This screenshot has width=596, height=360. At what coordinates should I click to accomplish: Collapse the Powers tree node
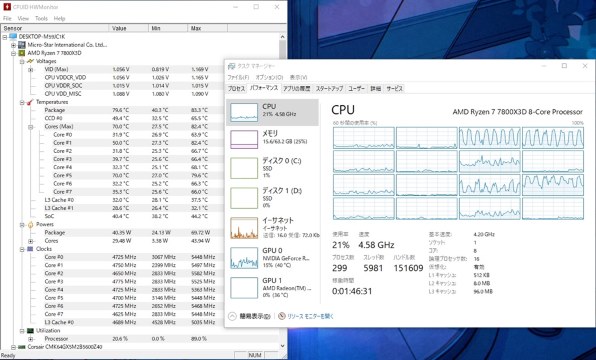click(22, 225)
